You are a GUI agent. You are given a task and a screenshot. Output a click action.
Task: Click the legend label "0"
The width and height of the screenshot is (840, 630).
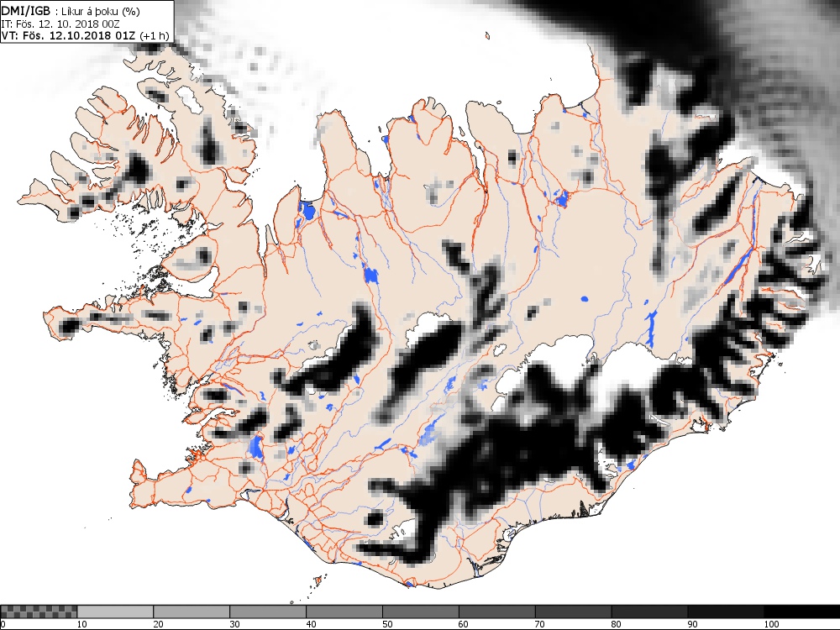point(3,624)
